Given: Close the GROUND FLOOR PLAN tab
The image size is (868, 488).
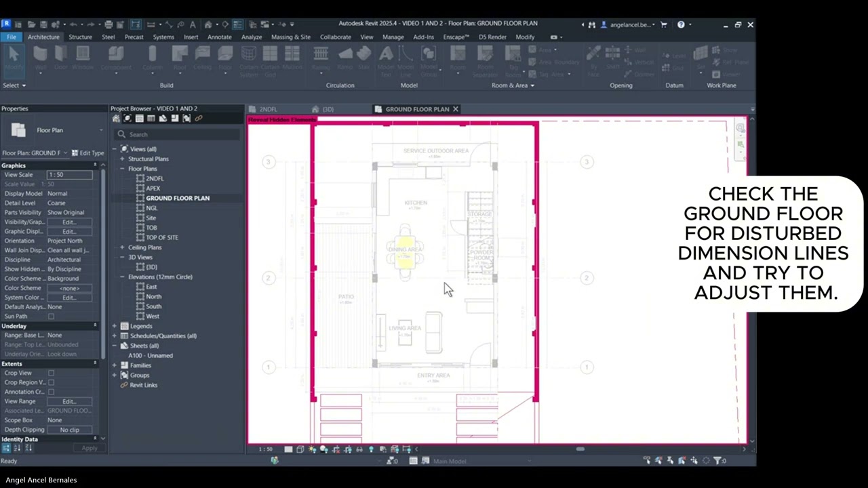Looking at the screenshot, I should pyautogui.click(x=456, y=109).
